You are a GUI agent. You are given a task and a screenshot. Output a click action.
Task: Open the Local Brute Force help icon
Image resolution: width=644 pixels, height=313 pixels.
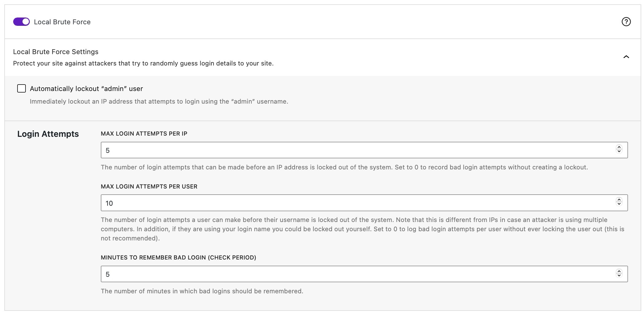(626, 22)
